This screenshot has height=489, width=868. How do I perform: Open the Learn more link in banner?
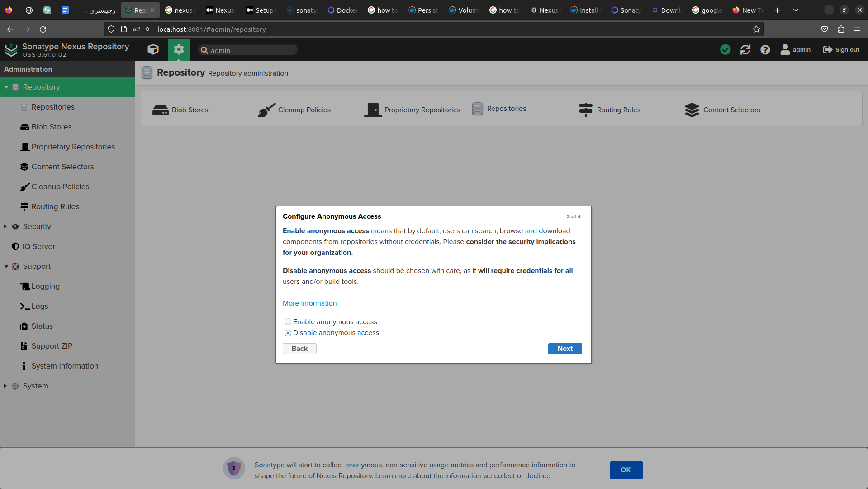coord(393,476)
